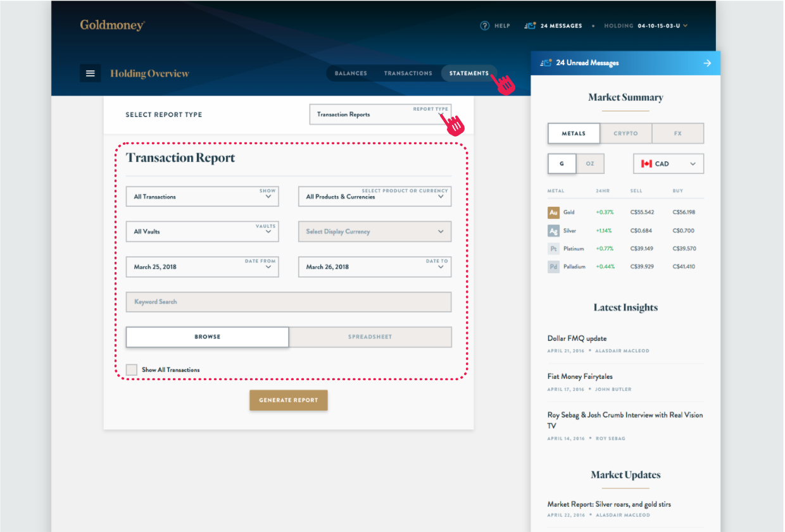This screenshot has height=532, width=785.
Task: Click the Silver 24HR change +1.14%
Action: click(x=605, y=231)
